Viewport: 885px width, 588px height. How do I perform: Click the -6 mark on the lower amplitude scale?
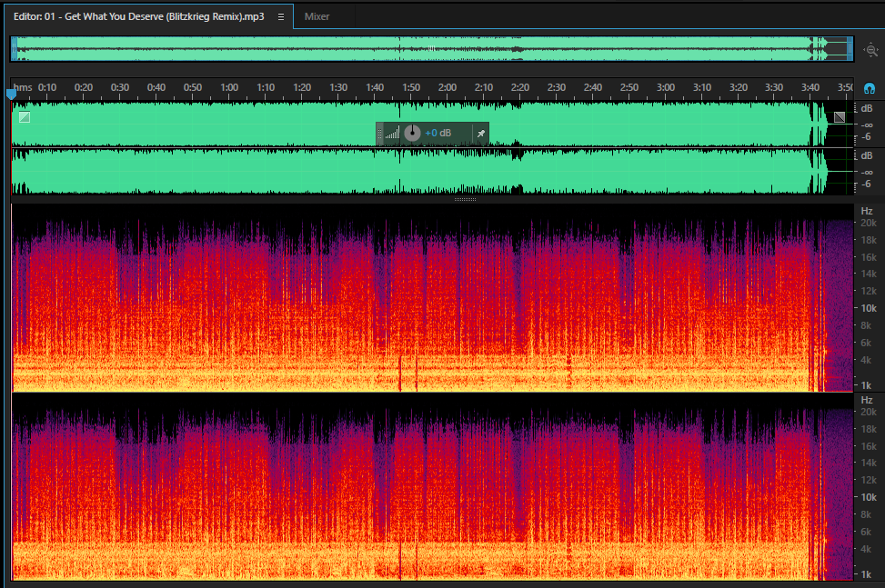pyautogui.click(x=867, y=184)
